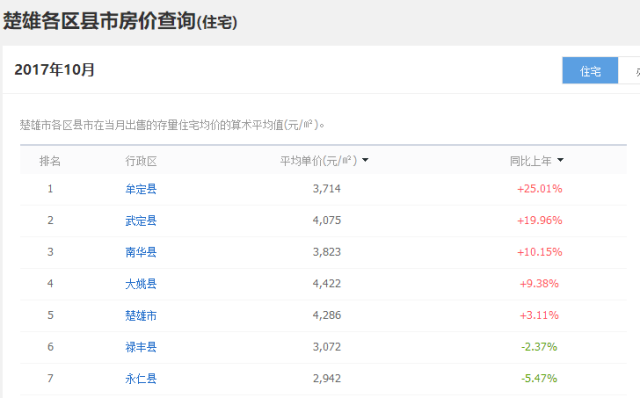Click the 排名 column header
Image resolution: width=640 pixels, height=398 pixels.
[50, 161]
